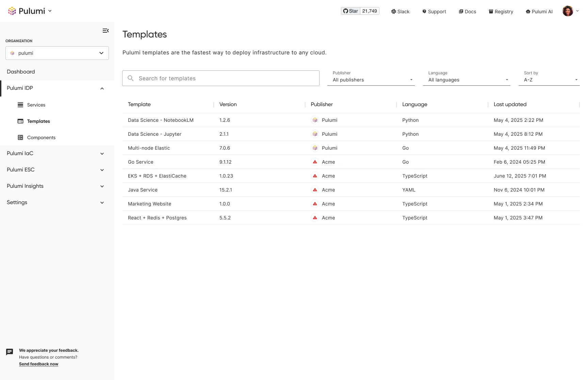Image resolution: width=588 pixels, height=380 pixels.
Task: Click the Templates icon in the sidebar
Action: coord(20,121)
